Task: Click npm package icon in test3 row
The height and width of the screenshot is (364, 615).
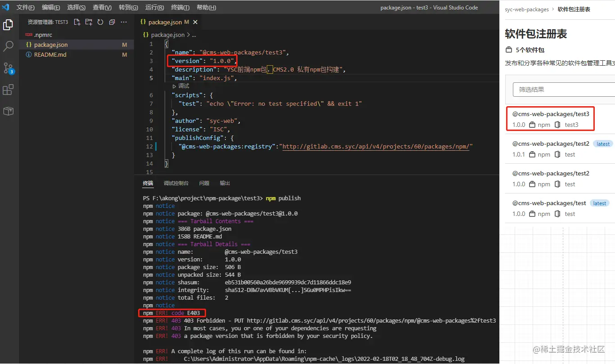Action: [x=532, y=125]
